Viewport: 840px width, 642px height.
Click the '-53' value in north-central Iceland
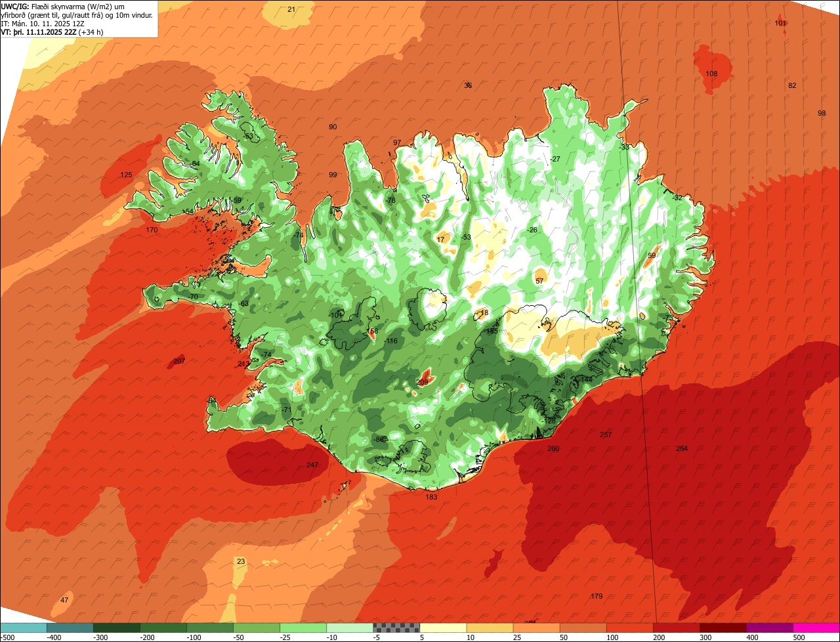[466, 237]
